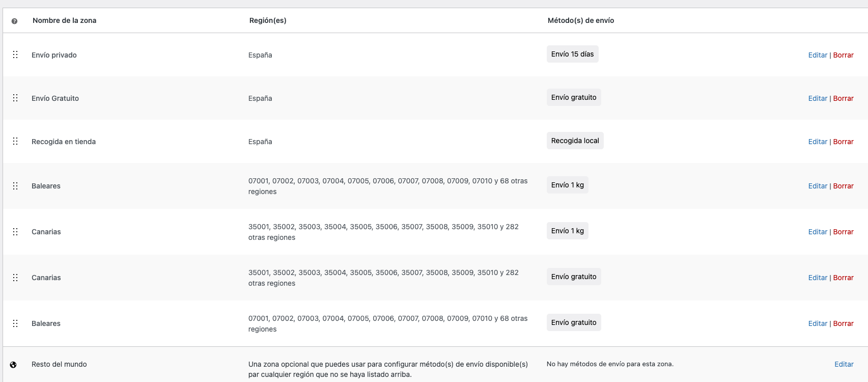Screen dimensions: 868x382
Task: Click drag handle for Envío Gratuito zone
Action: coord(15,98)
